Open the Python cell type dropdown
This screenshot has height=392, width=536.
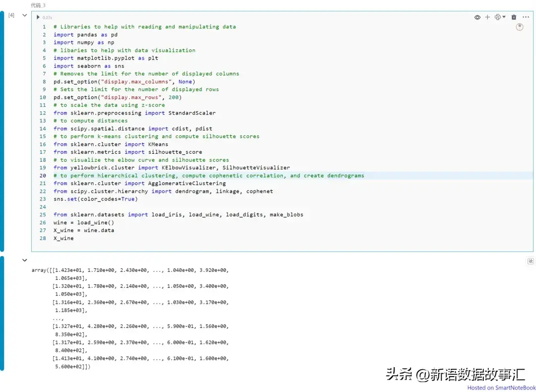click(x=500, y=17)
